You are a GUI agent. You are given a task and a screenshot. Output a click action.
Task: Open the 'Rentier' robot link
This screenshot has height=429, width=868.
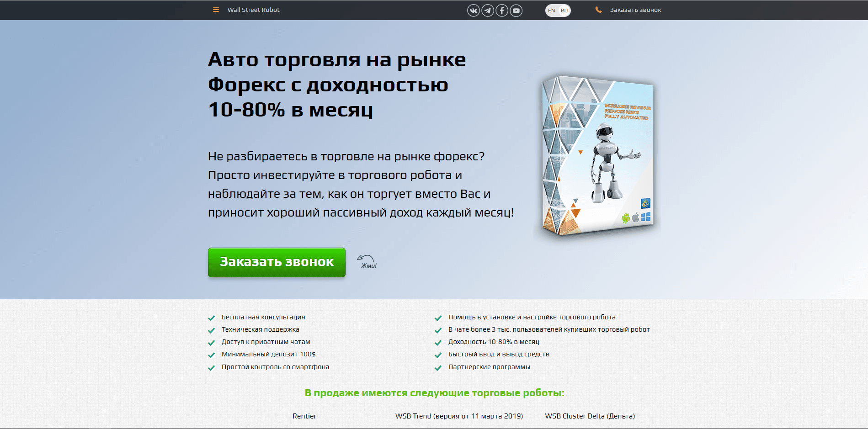(x=304, y=416)
